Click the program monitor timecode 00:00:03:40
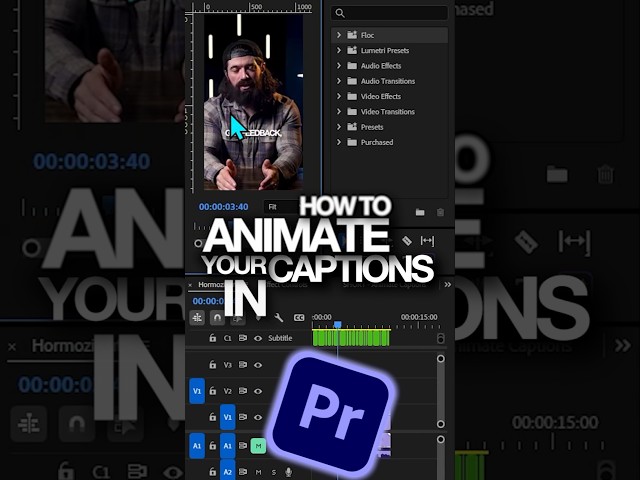640x480 pixels. coord(223,207)
